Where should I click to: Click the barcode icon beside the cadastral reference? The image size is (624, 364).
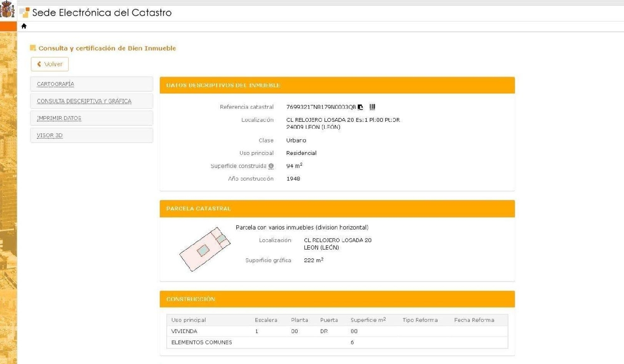point(372,107)
